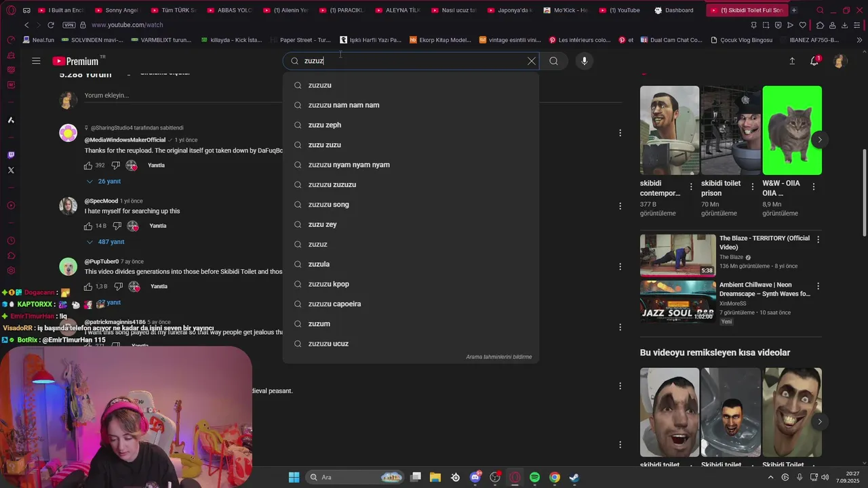Open options menu of "skibidi toilet prison" short
The height and width of the screenshot is (488, 868).
752,186
